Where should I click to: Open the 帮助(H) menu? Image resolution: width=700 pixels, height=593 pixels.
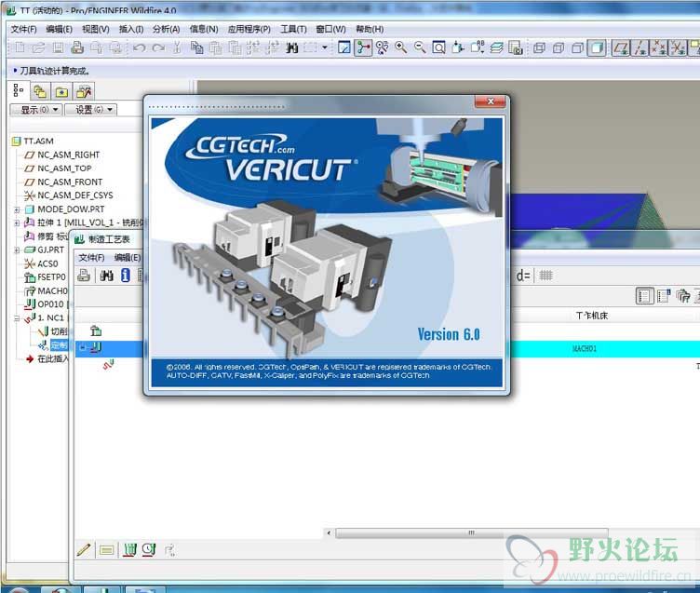(370, 30)
